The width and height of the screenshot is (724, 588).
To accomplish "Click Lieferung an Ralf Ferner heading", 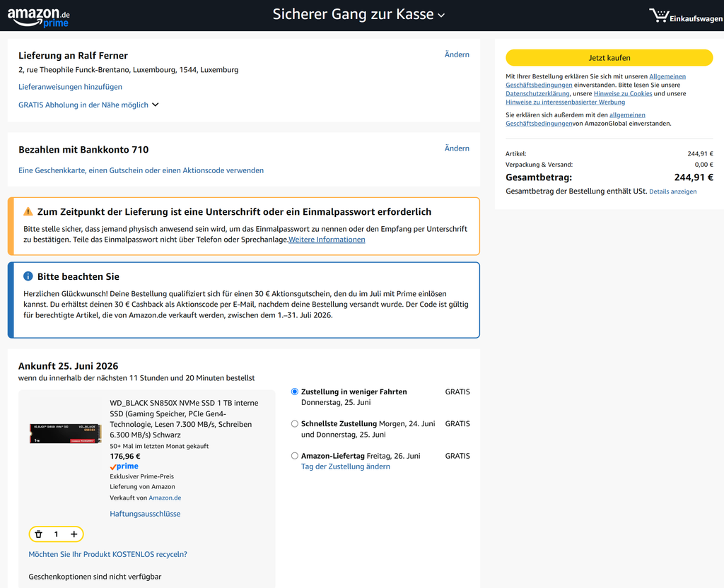I will click(73, 55).
